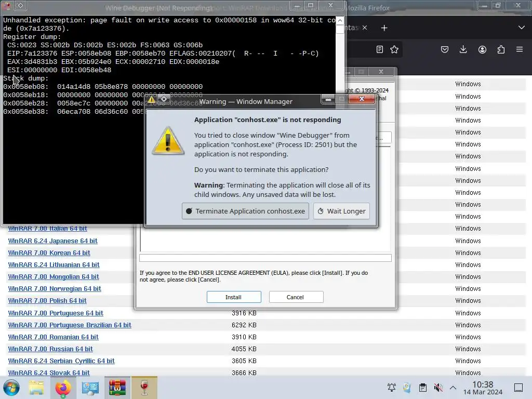Open WinRAR 7.00 Portuguese 64 bit link

tap(56, 313)
